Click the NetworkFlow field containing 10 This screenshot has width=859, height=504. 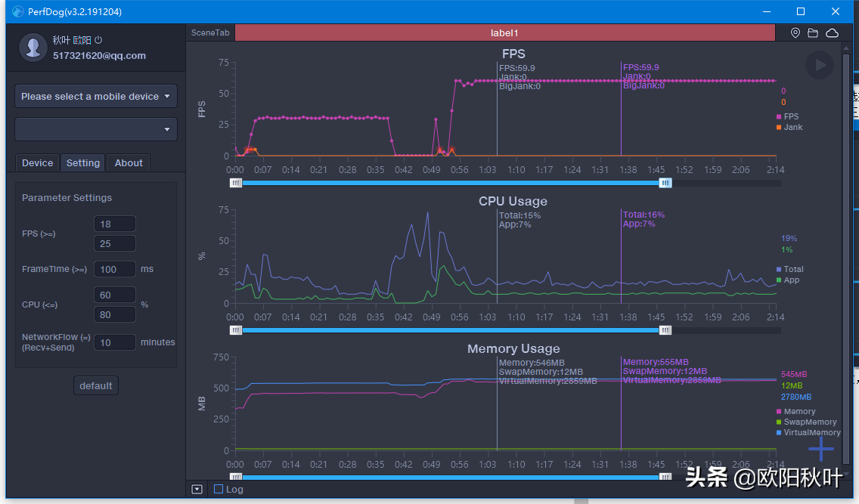click(x=114, y=342)
